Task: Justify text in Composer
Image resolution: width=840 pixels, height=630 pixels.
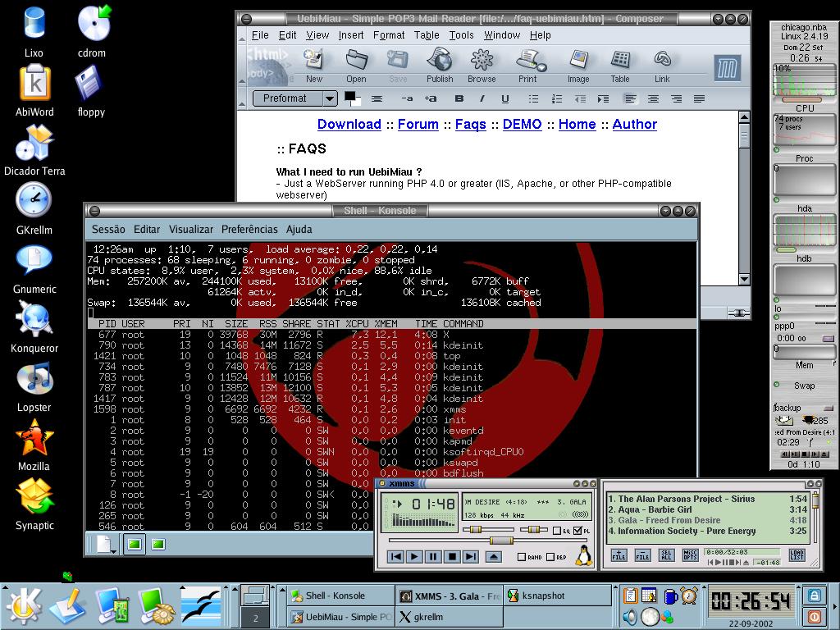Action: pos(699,98)
